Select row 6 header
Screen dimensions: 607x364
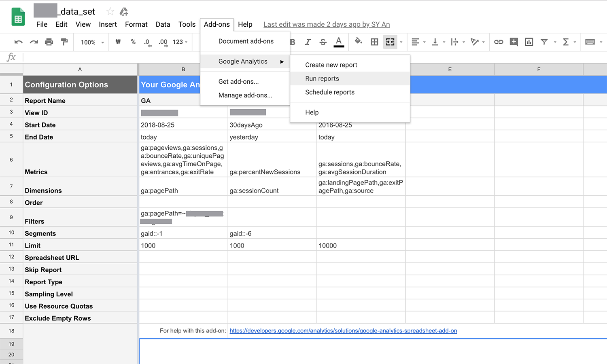11,160
